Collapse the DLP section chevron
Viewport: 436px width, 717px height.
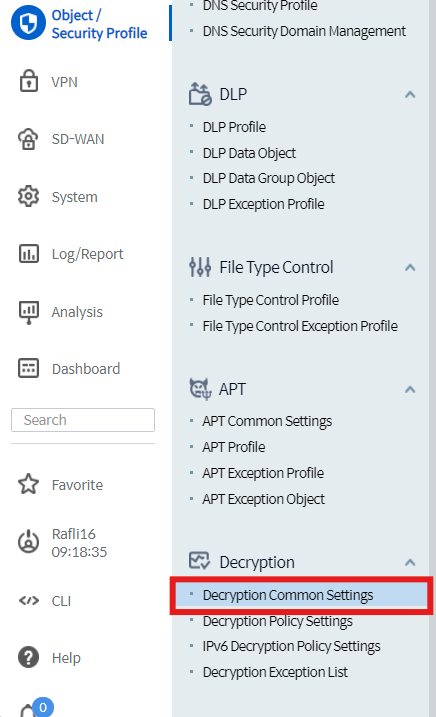410,95
